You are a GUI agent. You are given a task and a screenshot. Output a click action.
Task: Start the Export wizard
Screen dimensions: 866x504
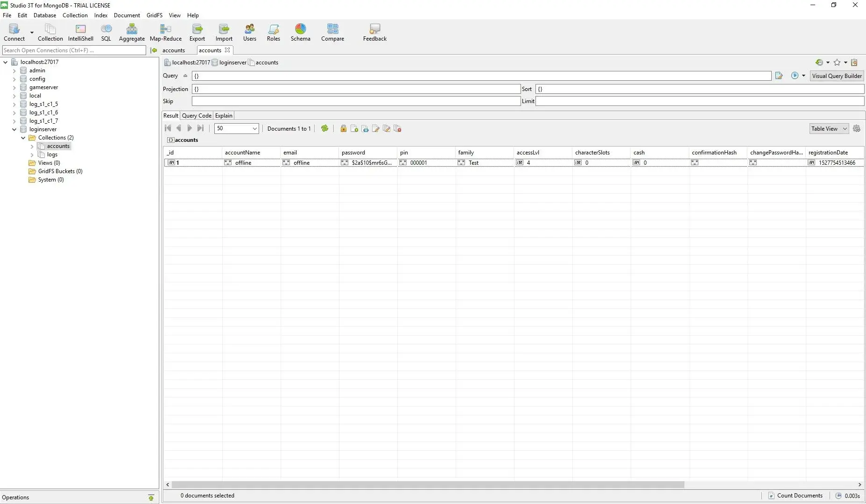click(x=197, y=33)
